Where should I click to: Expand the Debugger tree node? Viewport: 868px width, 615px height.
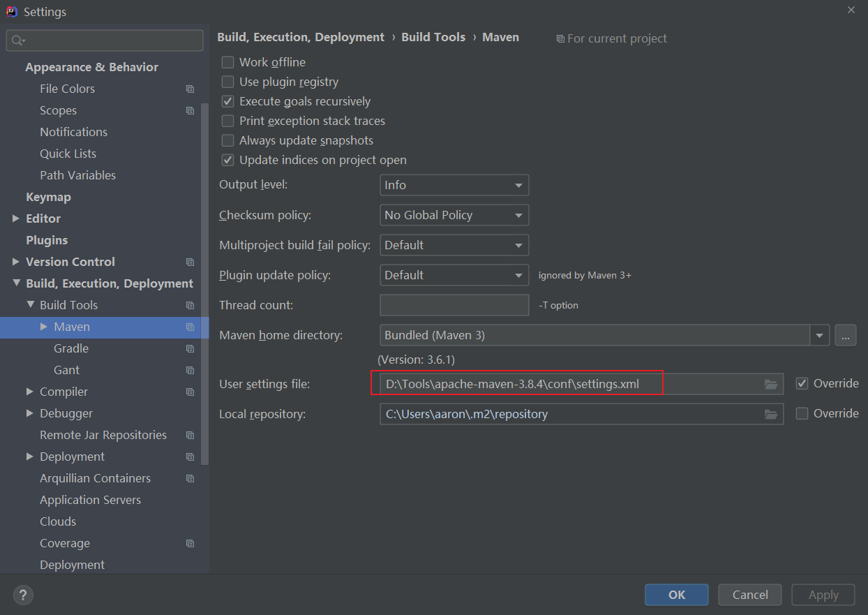click(30, 413)
